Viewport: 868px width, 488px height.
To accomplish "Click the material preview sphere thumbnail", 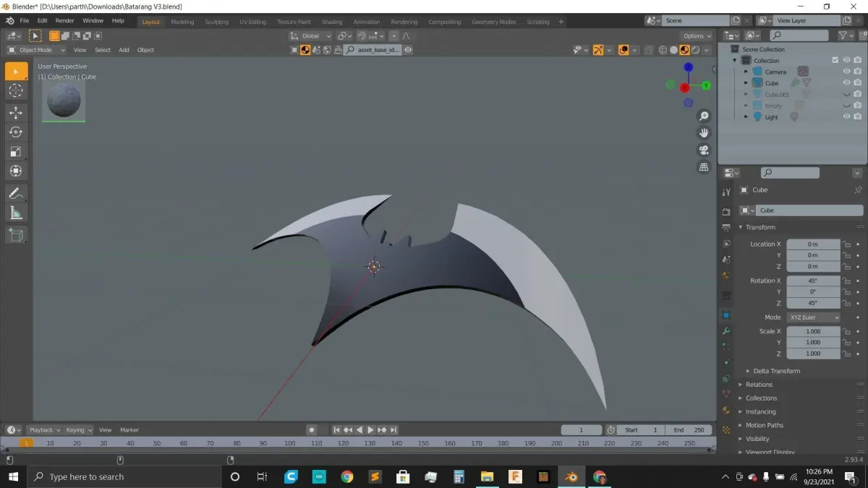I will [x=64, y=100].
